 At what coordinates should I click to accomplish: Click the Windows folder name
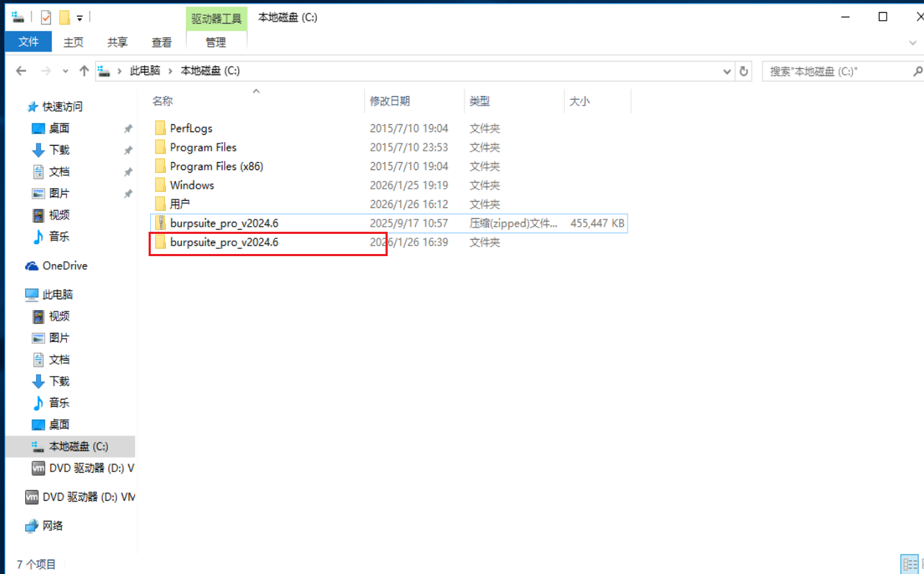pos(192,185)
